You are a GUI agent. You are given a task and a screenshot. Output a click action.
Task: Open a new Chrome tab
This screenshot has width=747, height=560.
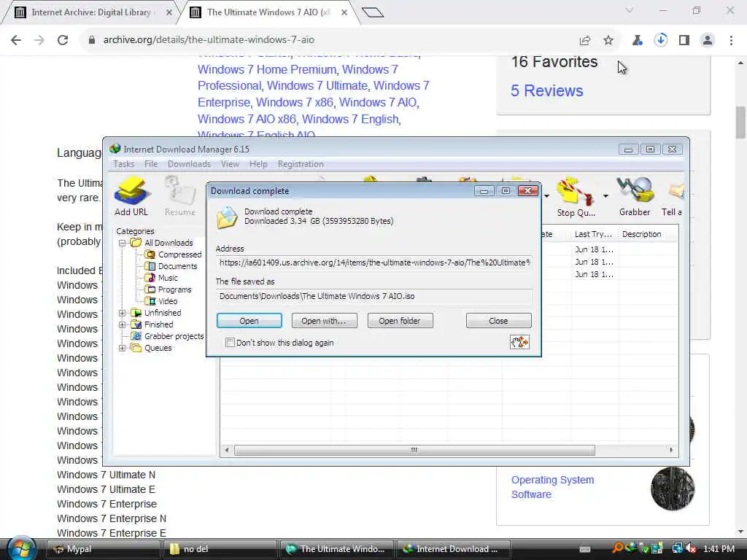(373, 12)
